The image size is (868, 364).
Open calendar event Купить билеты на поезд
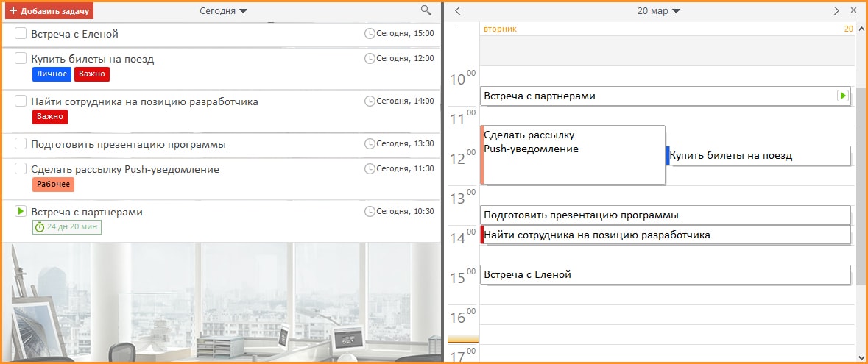coord(758,155)
